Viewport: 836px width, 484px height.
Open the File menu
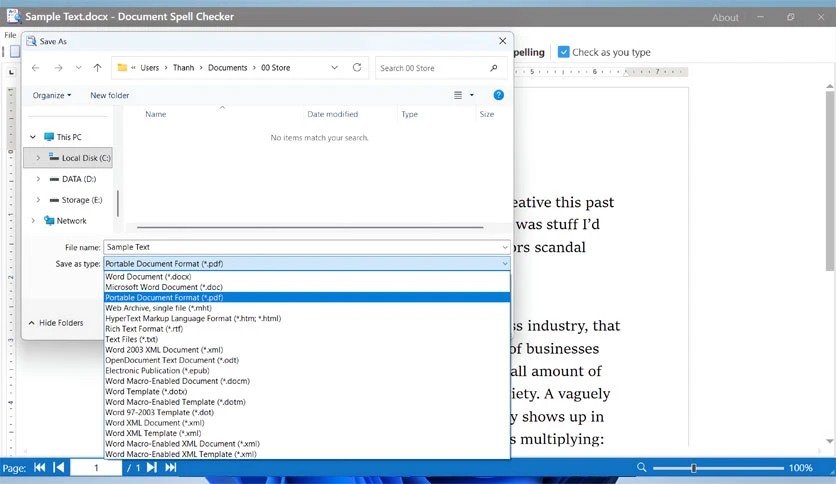click(10, 35)
